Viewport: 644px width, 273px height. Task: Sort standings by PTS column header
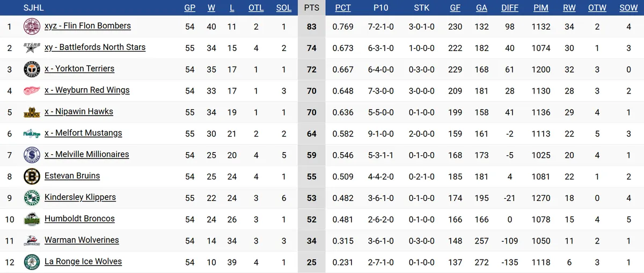pos(311,8)
